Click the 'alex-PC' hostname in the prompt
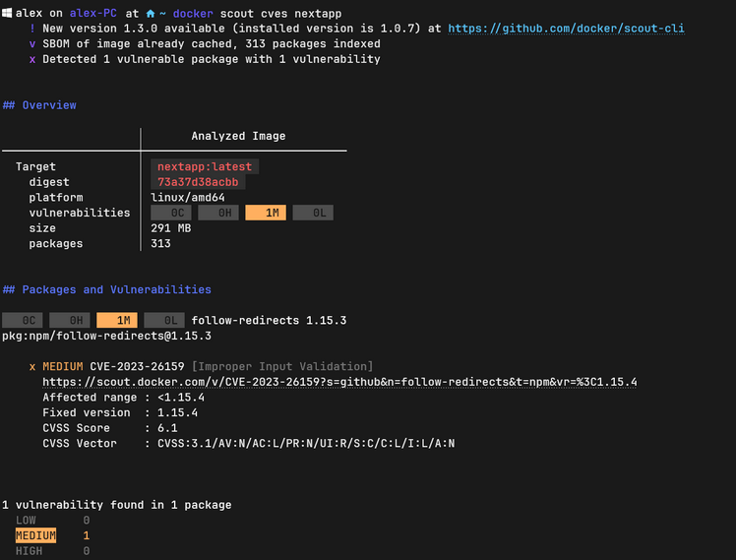Image resolution: width=736 pixels, height=560 pixels. pos(92,13)
